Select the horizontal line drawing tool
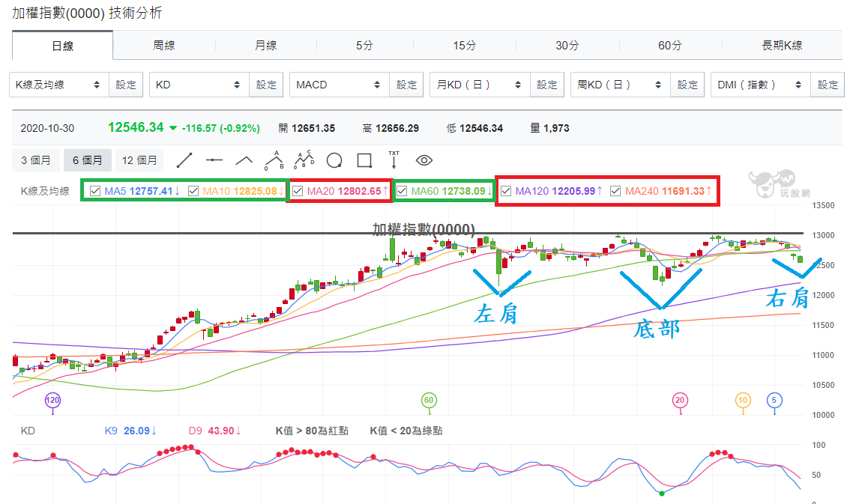Image resolution: width=856 pixels, height=504 pixels. [x=214, y=160]
